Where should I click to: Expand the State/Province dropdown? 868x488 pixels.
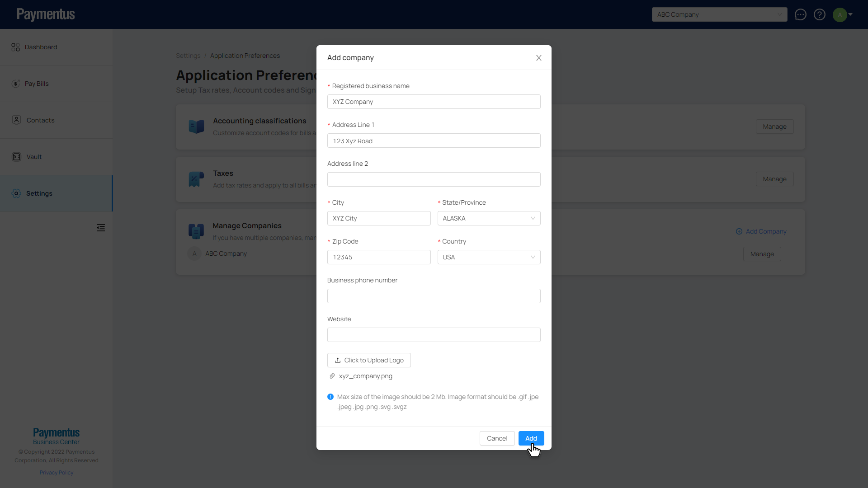(x=489, y=218)
